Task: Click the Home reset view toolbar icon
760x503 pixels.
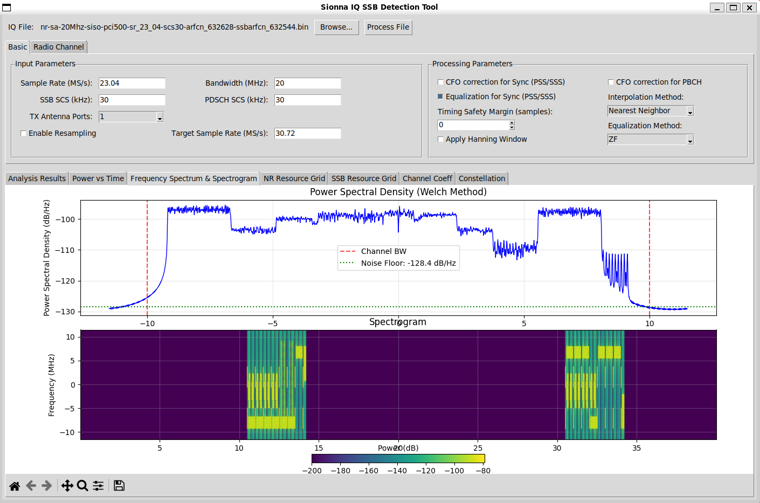Action: click(x=14, y=486)
